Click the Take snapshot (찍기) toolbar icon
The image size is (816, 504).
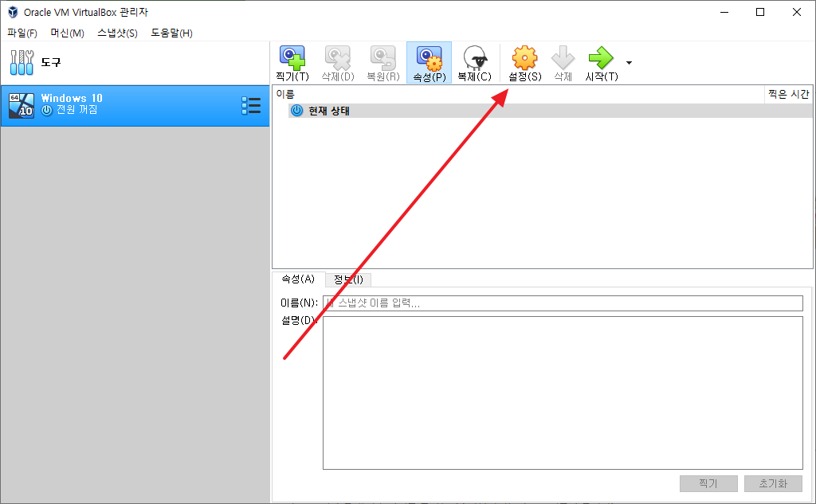tap(292, 62)
